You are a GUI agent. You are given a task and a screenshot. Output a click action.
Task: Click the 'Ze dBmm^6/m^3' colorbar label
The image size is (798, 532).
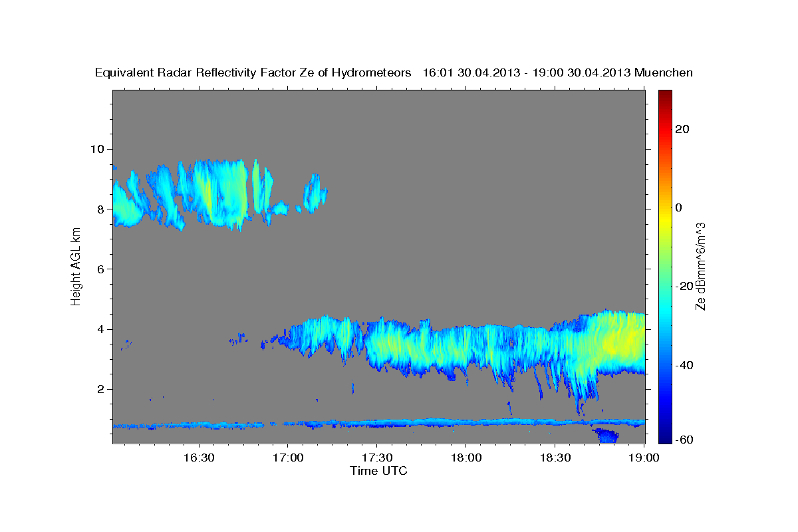(700, 267)
